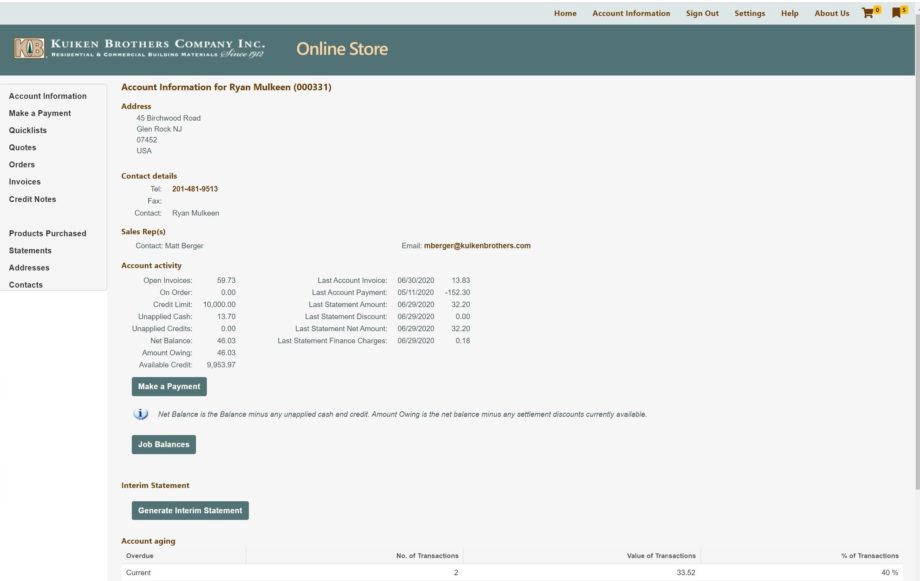Click the blue info icon

coord(141,414)
